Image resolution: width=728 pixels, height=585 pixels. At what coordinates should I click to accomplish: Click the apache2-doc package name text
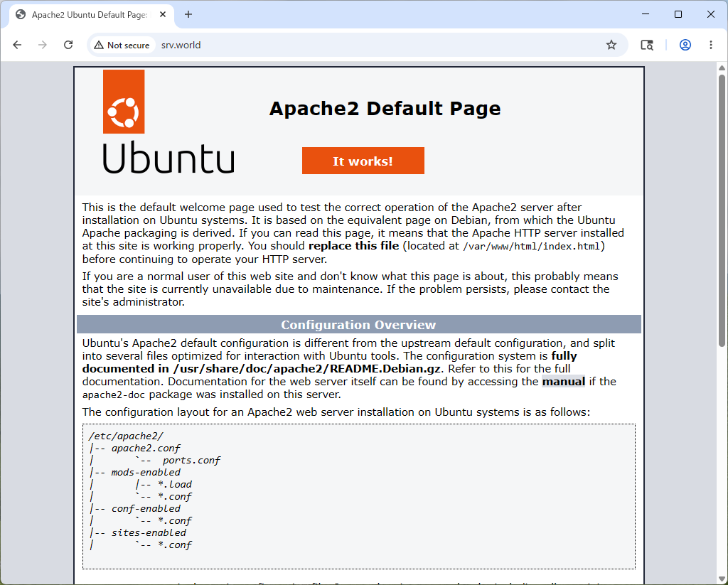point(114,395)
